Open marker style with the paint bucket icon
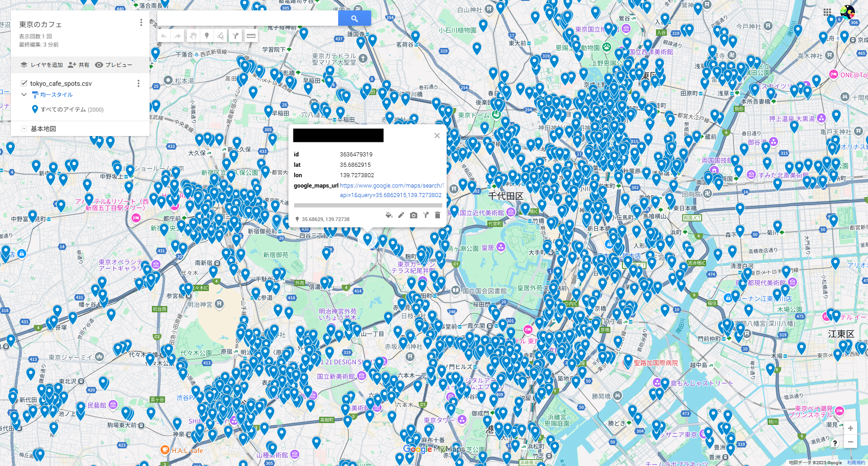868x466 pixels. point(389,216)
